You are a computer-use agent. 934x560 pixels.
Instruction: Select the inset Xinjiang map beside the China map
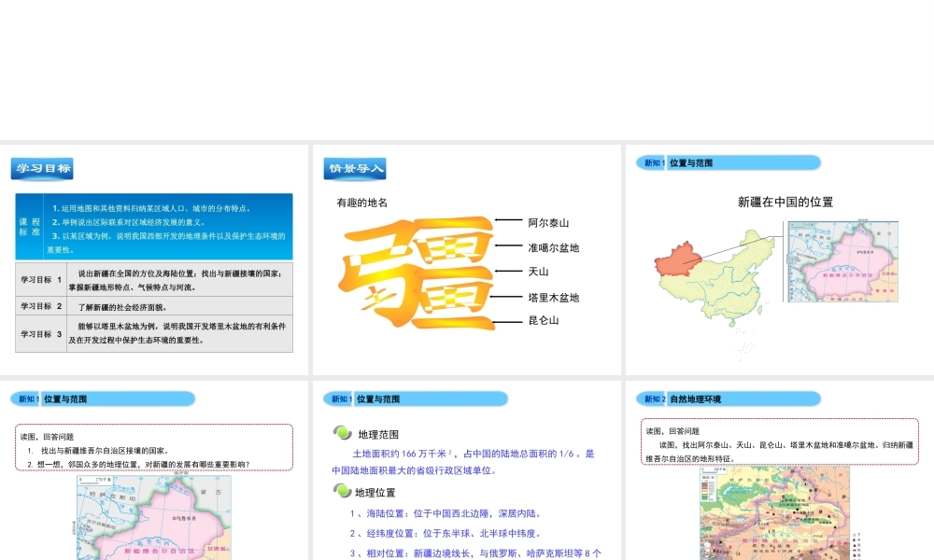[x=842, y=261]
